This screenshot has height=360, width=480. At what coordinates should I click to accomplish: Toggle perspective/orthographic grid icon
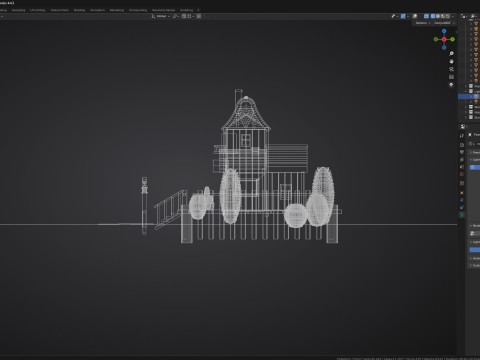click(x=451, y=77)
